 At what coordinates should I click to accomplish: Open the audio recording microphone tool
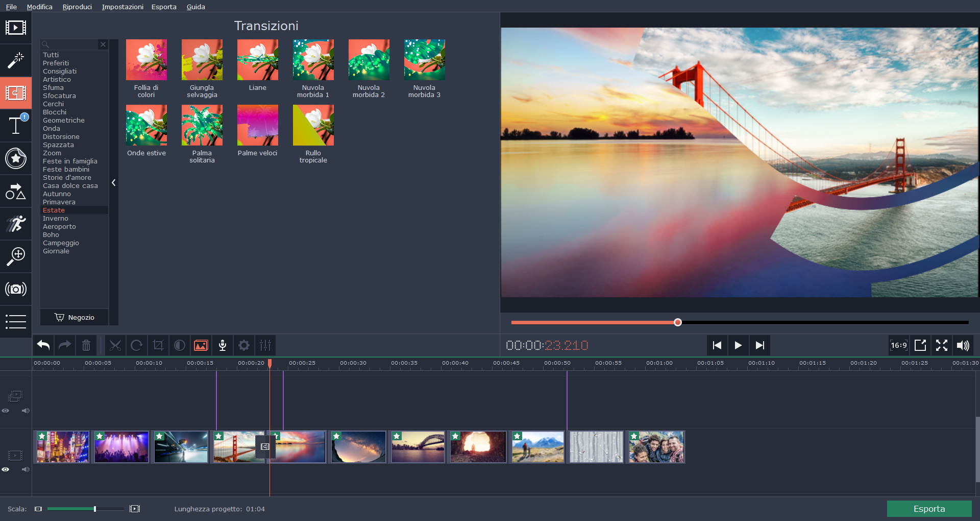tap(223, 346)
